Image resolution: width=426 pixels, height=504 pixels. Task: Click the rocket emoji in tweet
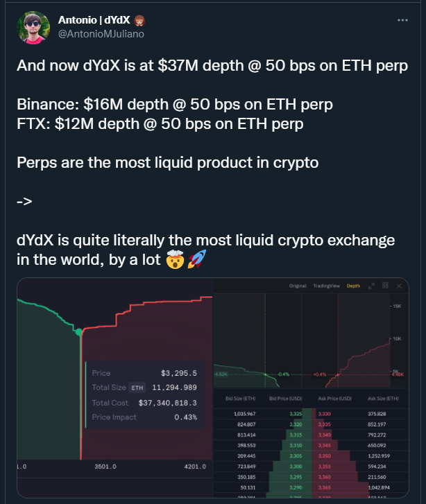tap(196, 259)
